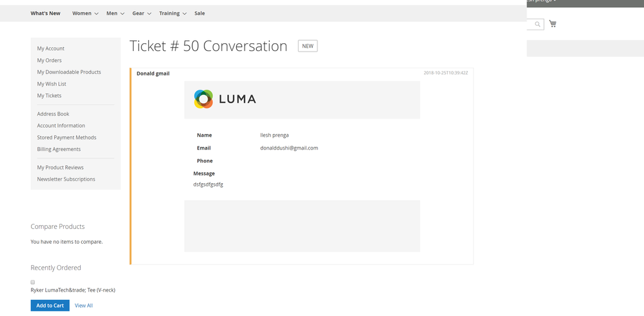Click the NEW ticket status badge
The height and width of the screenshot is (316, 644).
tap(307, 46)
